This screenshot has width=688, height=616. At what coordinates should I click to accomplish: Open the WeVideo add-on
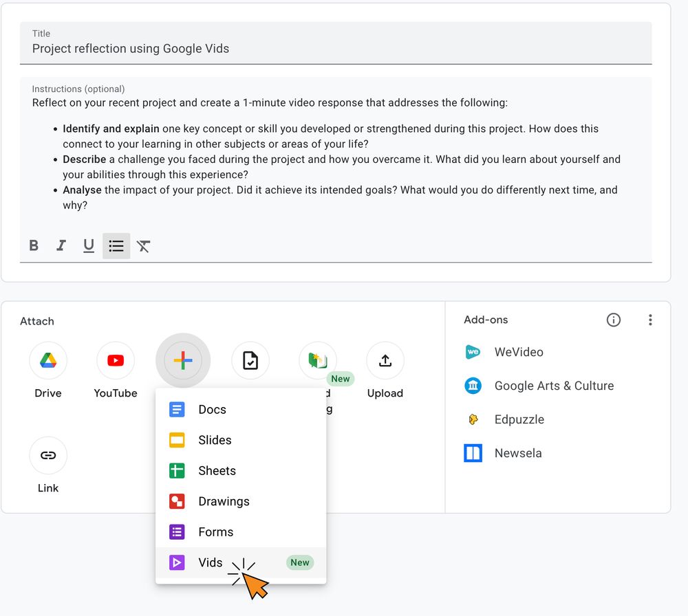tap(504, 352)
